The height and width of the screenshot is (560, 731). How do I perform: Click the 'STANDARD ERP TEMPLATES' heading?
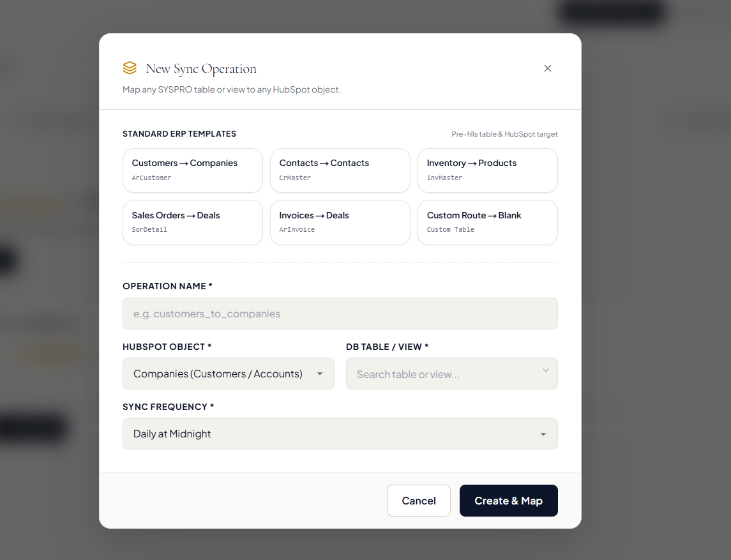[179, 134]
